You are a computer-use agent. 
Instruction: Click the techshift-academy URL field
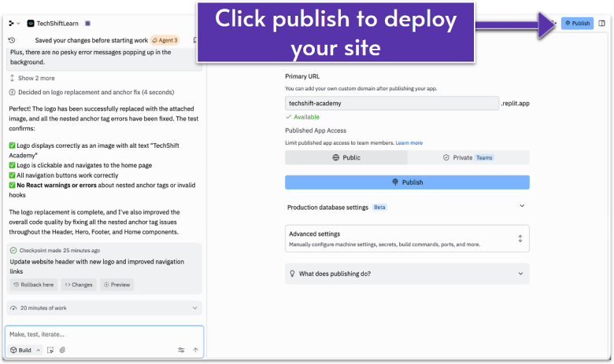point(391,103)
